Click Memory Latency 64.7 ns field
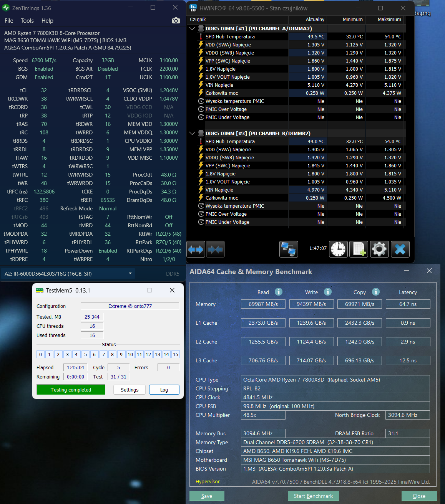 click(408, 304)
